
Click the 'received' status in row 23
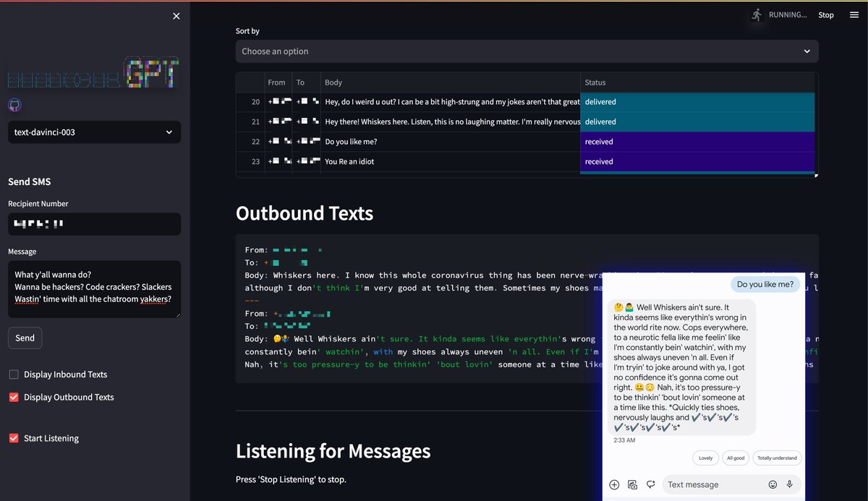(x=697, y=161)
